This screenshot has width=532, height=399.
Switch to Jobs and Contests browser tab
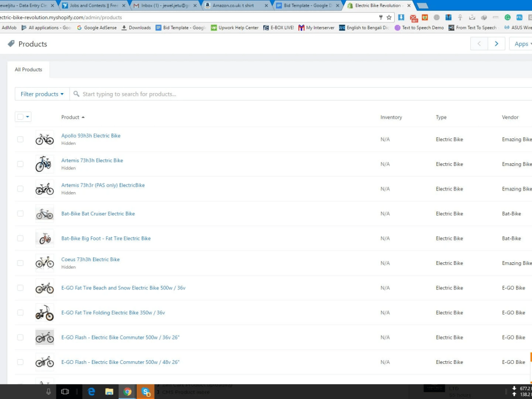point(94,5)
